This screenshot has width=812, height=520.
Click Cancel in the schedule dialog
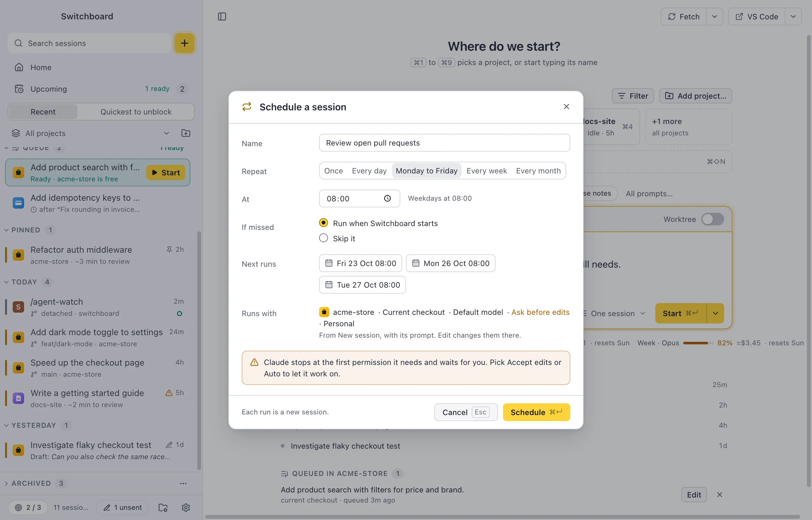point(466,412)
